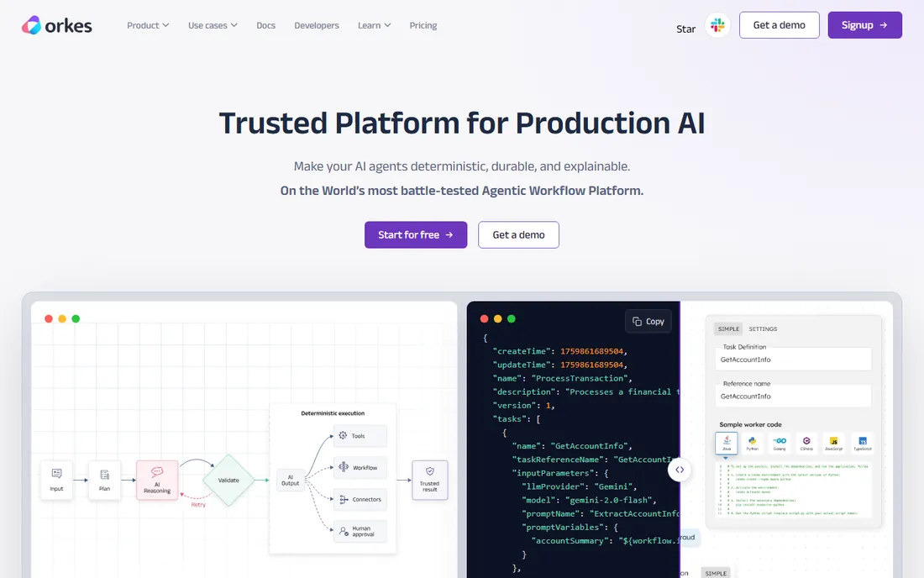This screenshot has width=924, height=578.
Task: Click the Task Definition field
Action: (793, 360)
